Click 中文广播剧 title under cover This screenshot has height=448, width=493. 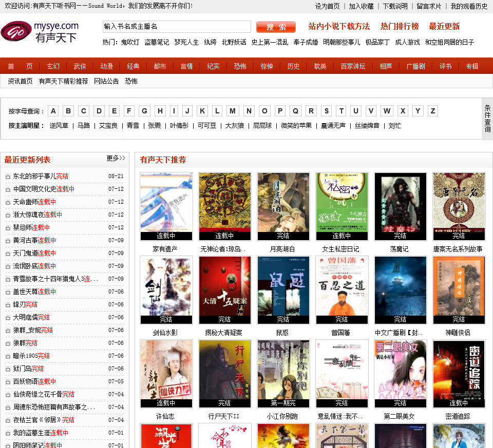point(400,333)
